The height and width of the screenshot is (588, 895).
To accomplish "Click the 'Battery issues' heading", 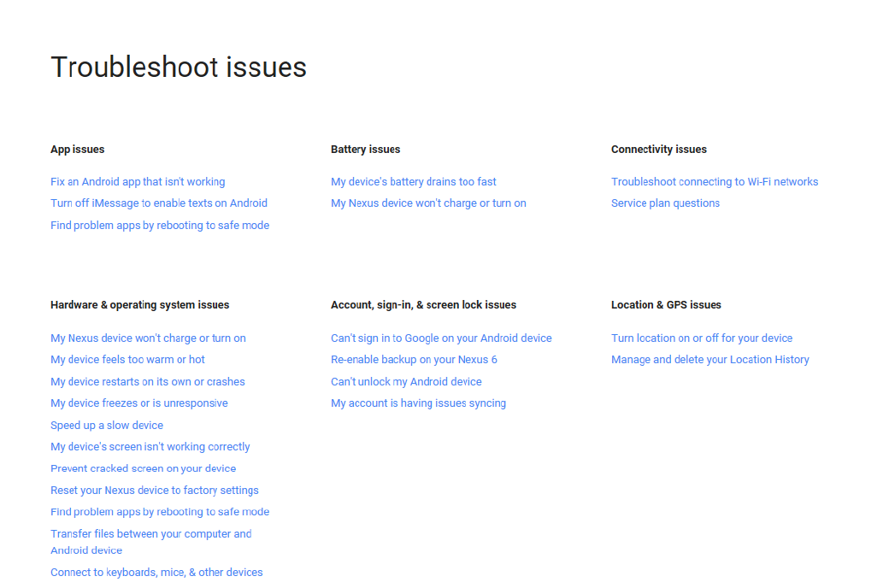I will [x=365, y=150].
